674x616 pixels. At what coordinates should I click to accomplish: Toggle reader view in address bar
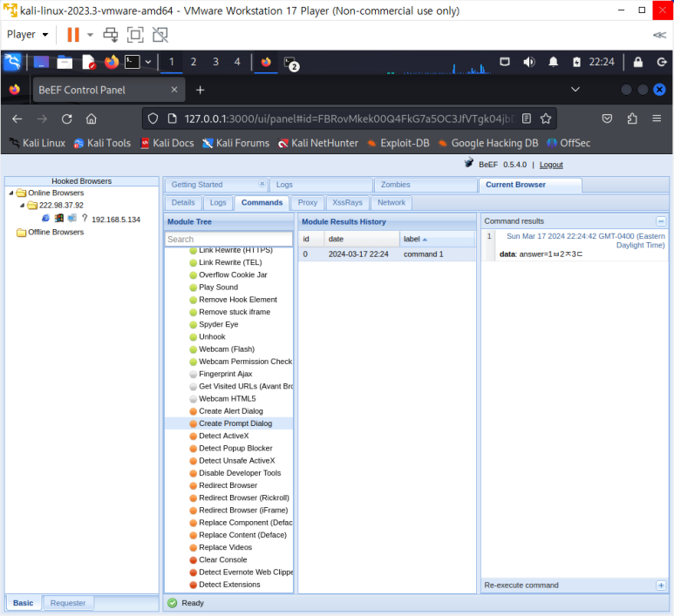click(x=527, y=118)
